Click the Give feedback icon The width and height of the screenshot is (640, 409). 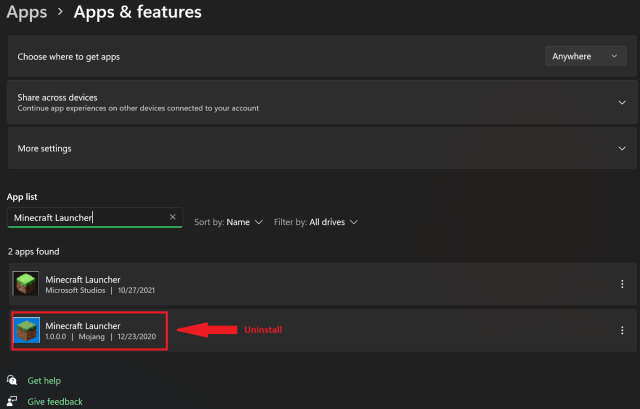[12, 401]
